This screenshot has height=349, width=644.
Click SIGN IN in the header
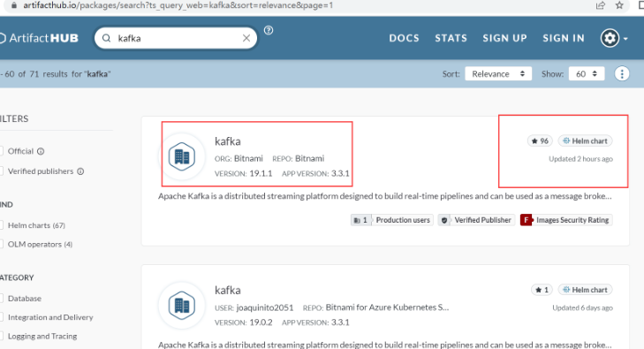coord(564,38)
